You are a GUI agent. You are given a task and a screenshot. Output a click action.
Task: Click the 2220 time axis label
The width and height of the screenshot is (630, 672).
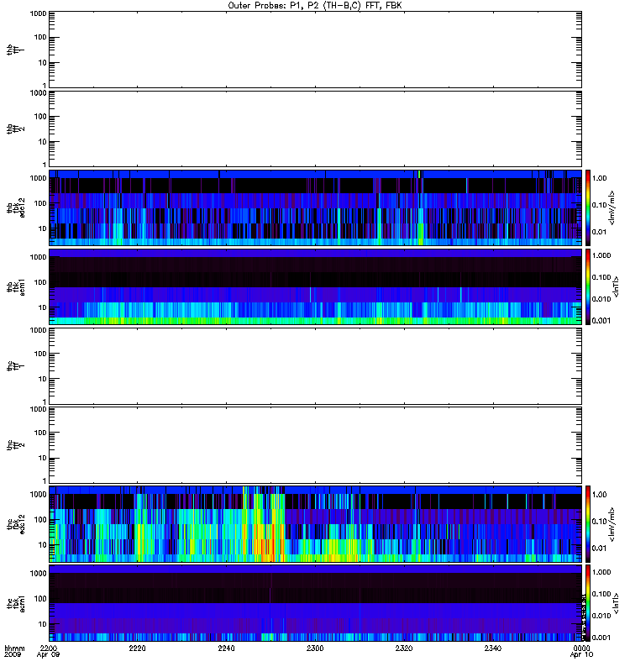tap(137, 648)
